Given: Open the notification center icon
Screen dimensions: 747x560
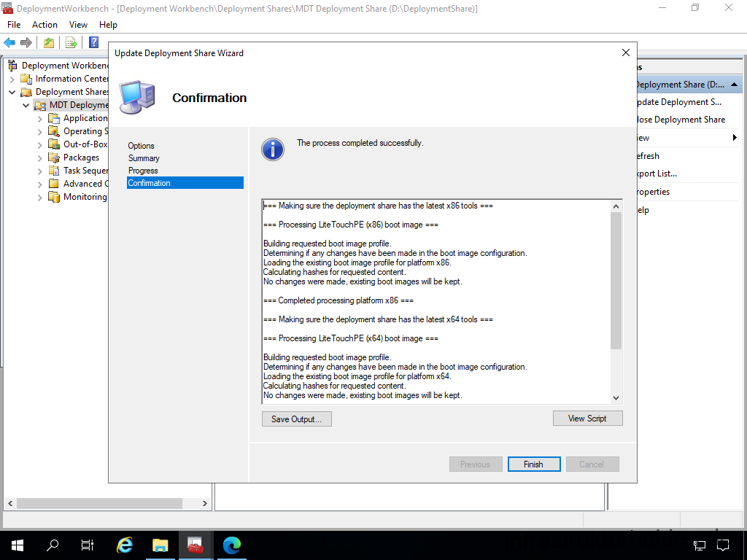Looking at the screenshot, I should point(723,545).
